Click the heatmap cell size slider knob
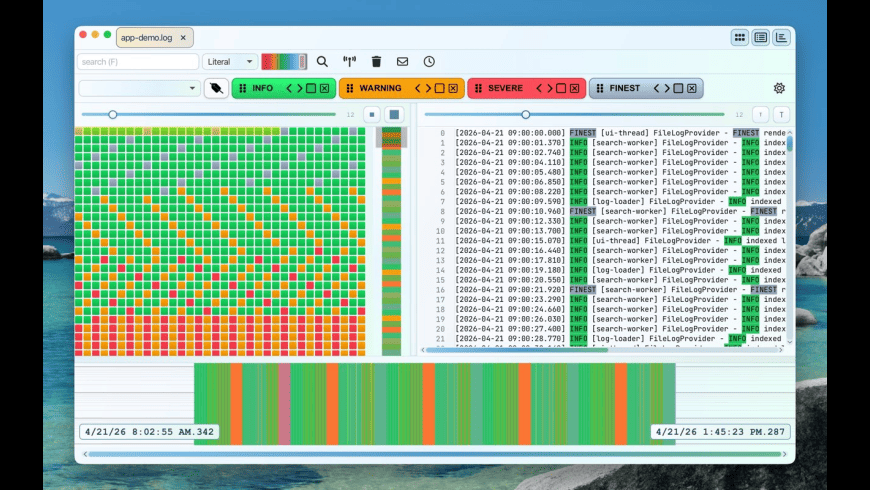 (113, 114)
